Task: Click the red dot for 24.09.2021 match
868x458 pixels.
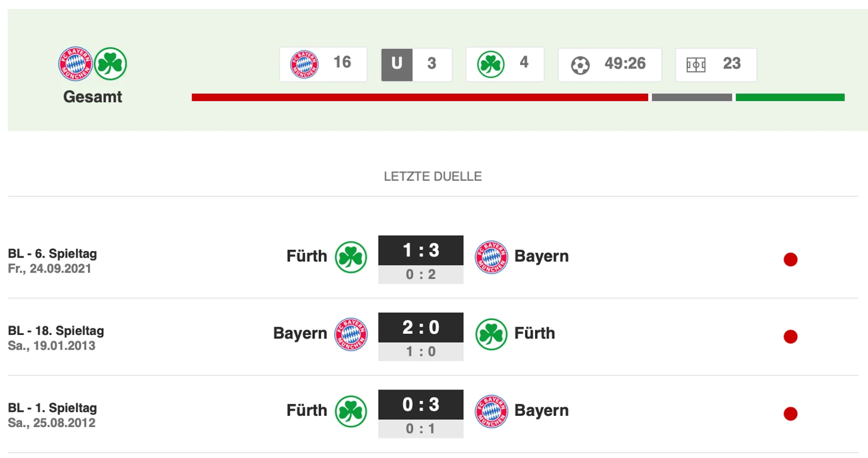Action: (x=790, y=260)
